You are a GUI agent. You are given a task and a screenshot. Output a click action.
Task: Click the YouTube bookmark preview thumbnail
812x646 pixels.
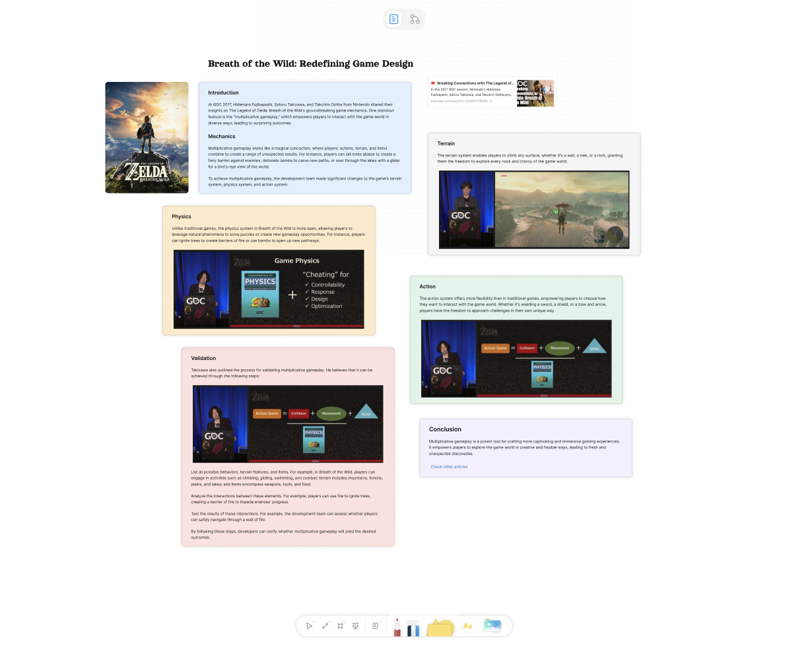(535, 93)
